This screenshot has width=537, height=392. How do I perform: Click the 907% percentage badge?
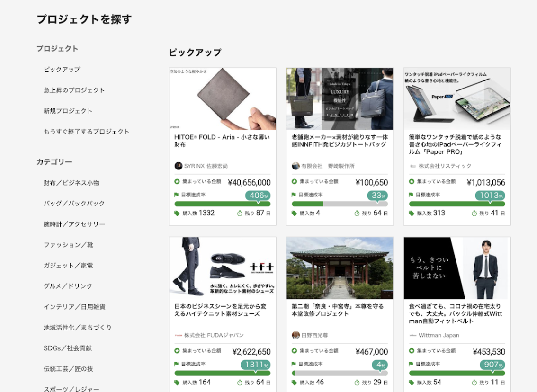[x=492, y=365]
